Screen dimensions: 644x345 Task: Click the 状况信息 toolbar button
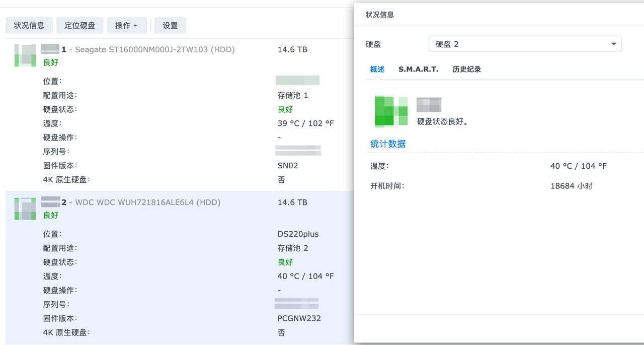(x=29, y=25)
